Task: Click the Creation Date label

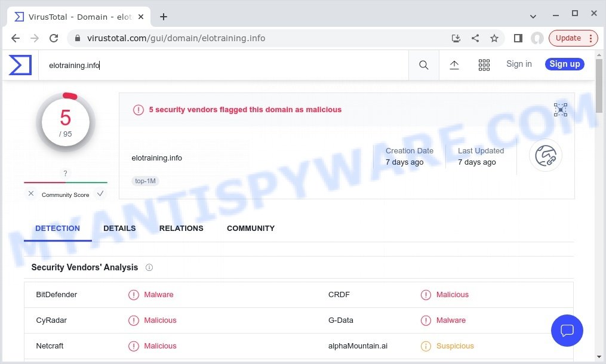Action: point(410,151)
